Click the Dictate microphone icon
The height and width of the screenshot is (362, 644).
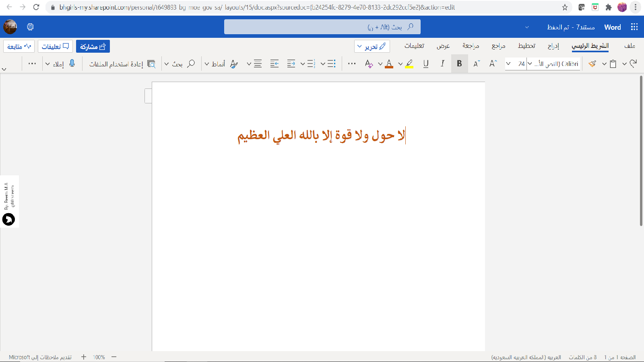[x=72, y=64]
